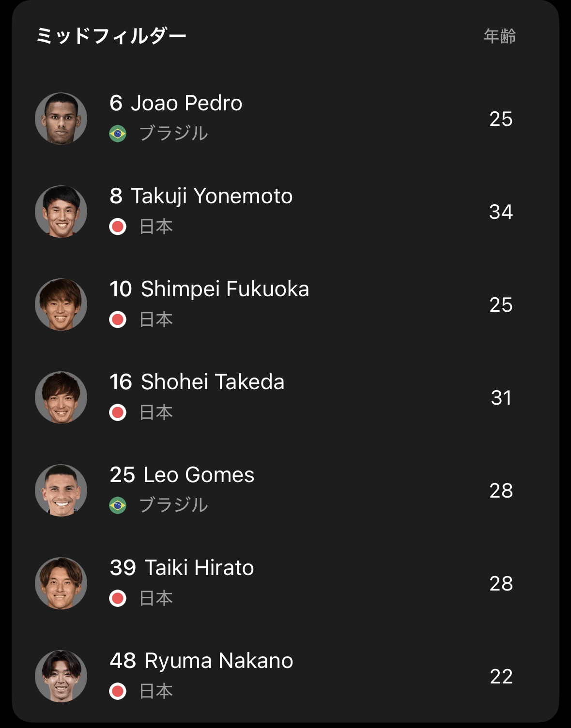Screen dimensions: 571x728
Task: Select Taiki Hirato's avatar
Action: coord(61,583)
